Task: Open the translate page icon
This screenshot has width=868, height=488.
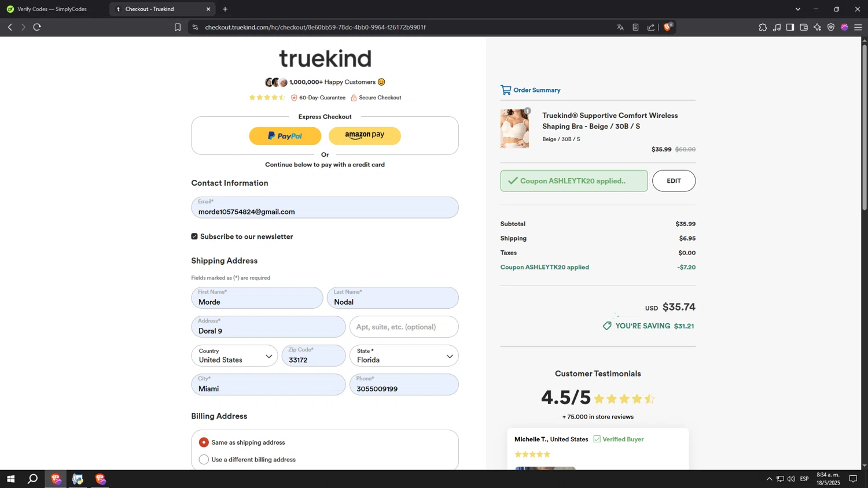Action: tap(620, 27)
